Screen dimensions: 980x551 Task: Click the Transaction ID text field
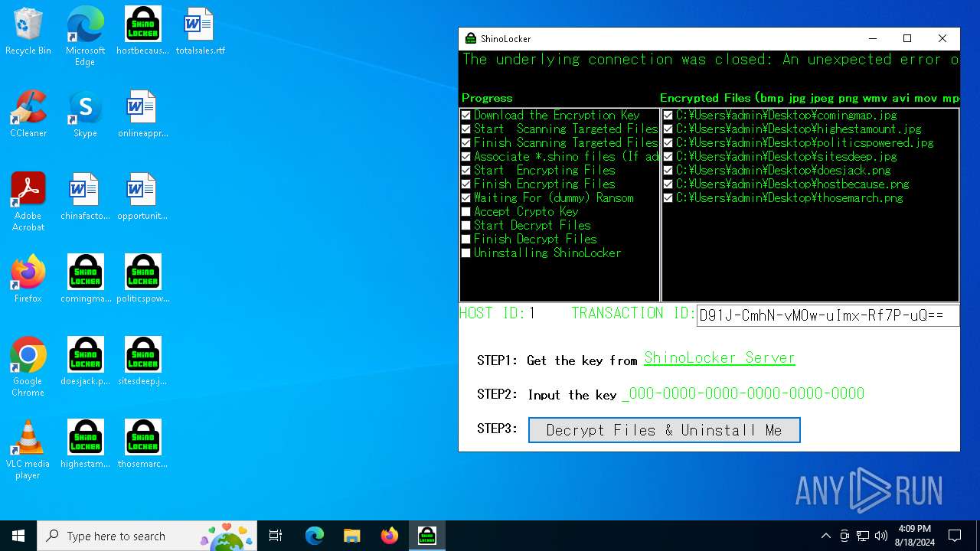point(828,315)
